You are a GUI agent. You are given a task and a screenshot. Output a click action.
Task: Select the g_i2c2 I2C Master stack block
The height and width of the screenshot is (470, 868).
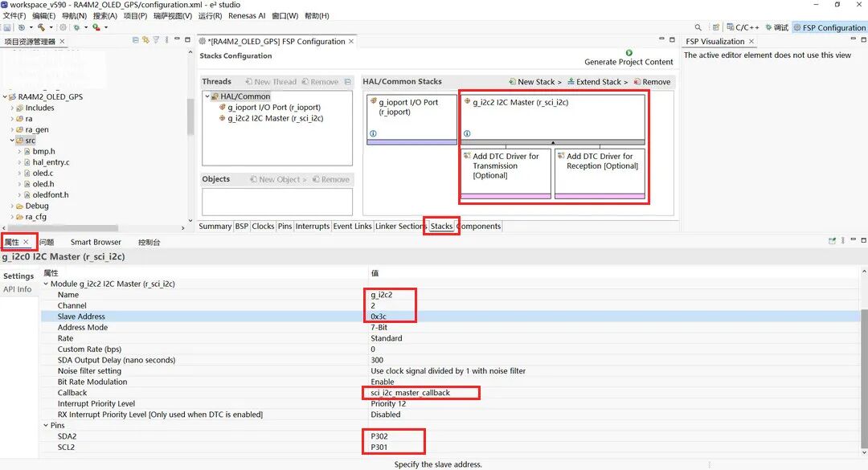click(x=552, y=119)
